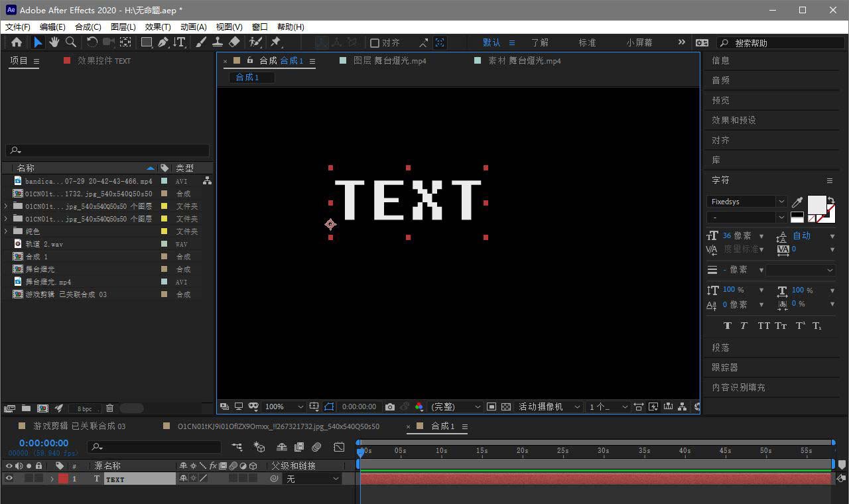Open the Graph Editor in the timeline
This screenshot has height=504, width=849.
(339, 447)
